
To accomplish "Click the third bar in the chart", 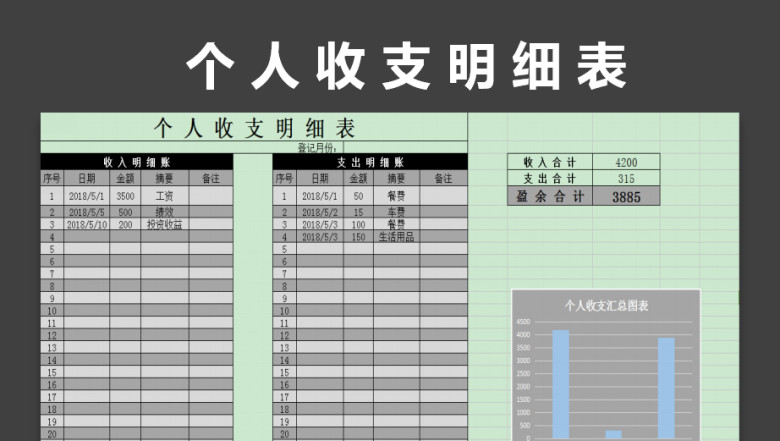I will click(x=667, y=388).
